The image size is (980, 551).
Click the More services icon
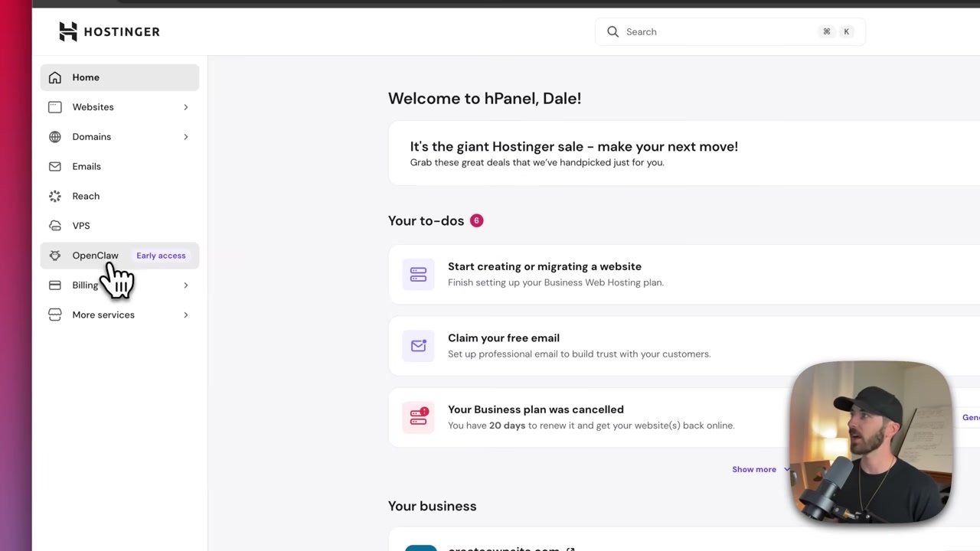pos(55,315)
